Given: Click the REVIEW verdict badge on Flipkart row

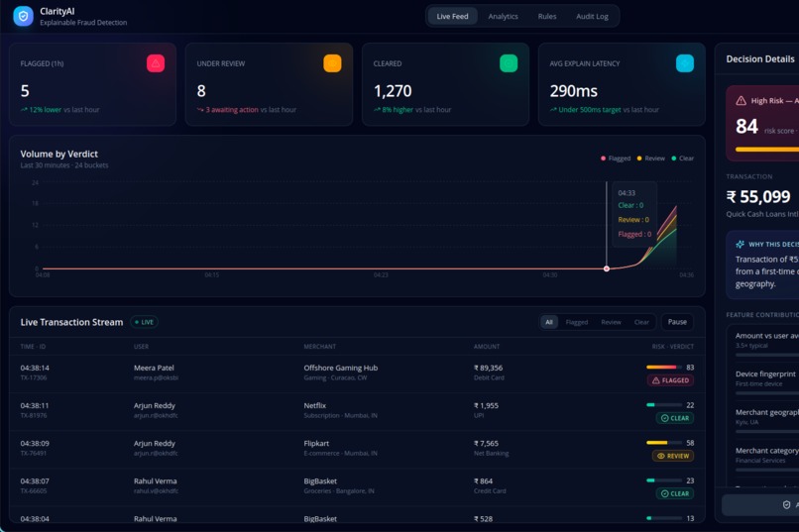Looking at the screenshot, I should (673, 456).
